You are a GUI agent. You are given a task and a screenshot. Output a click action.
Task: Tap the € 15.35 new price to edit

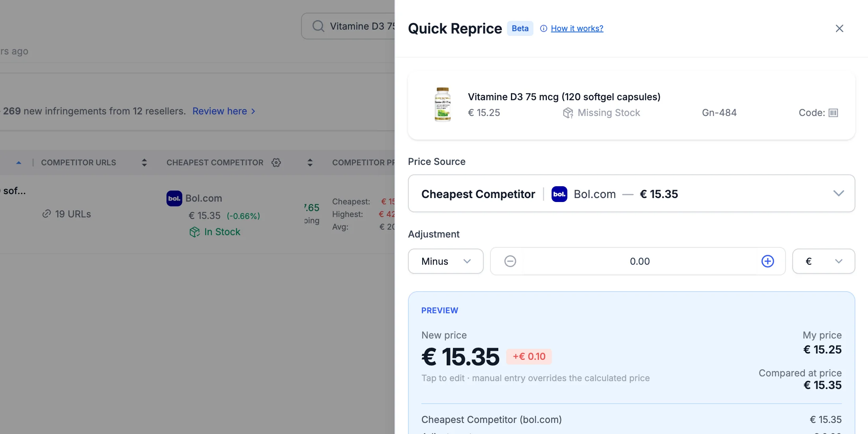click(x=460, y=357)
